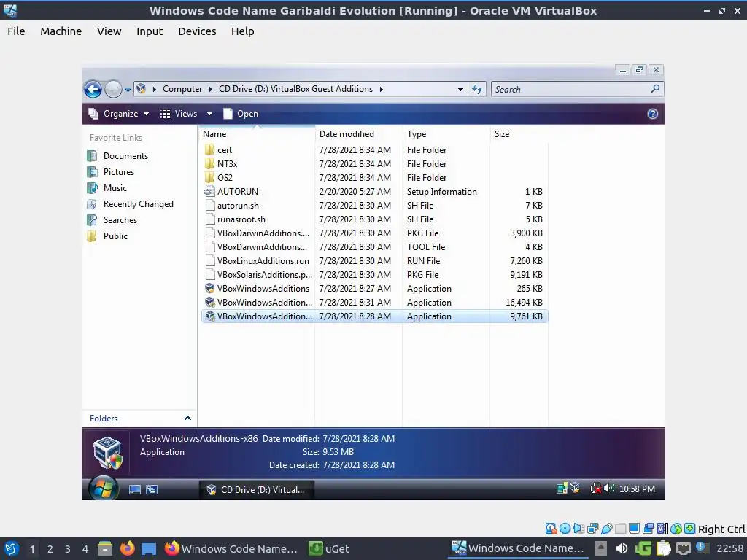
Task: Open Pictures in Favorite Links
Action: (x=111, y=172)
